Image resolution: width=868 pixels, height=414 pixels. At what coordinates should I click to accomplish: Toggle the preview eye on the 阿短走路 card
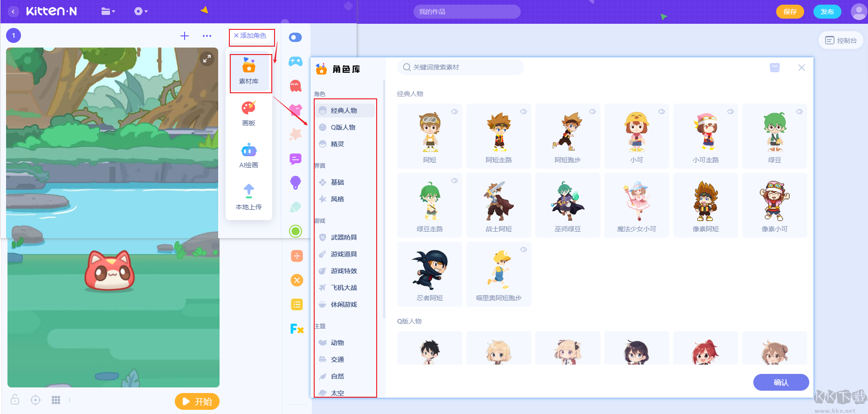(524, 111)
